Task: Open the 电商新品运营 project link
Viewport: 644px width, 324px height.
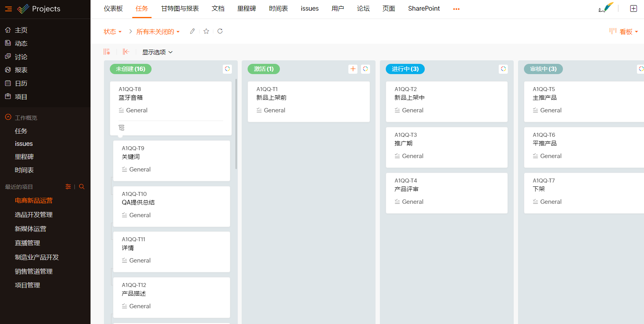Action: click(x=33, y=200)
